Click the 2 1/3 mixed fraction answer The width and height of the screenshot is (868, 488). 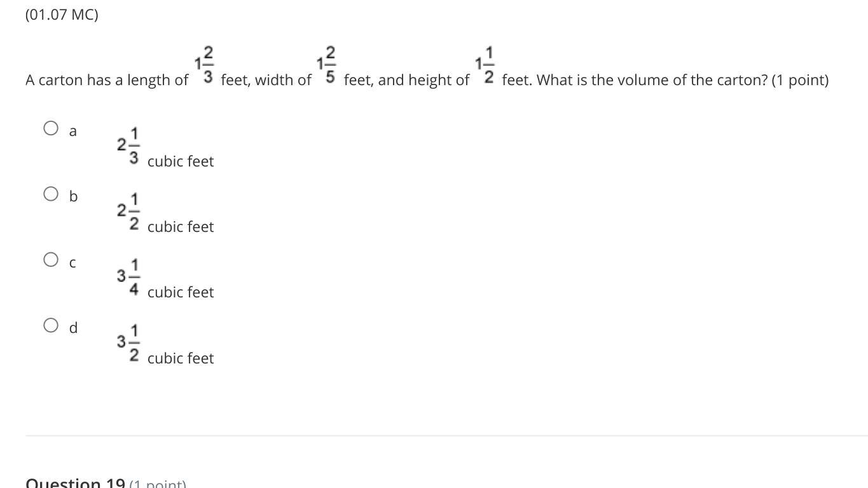[128, 146]
